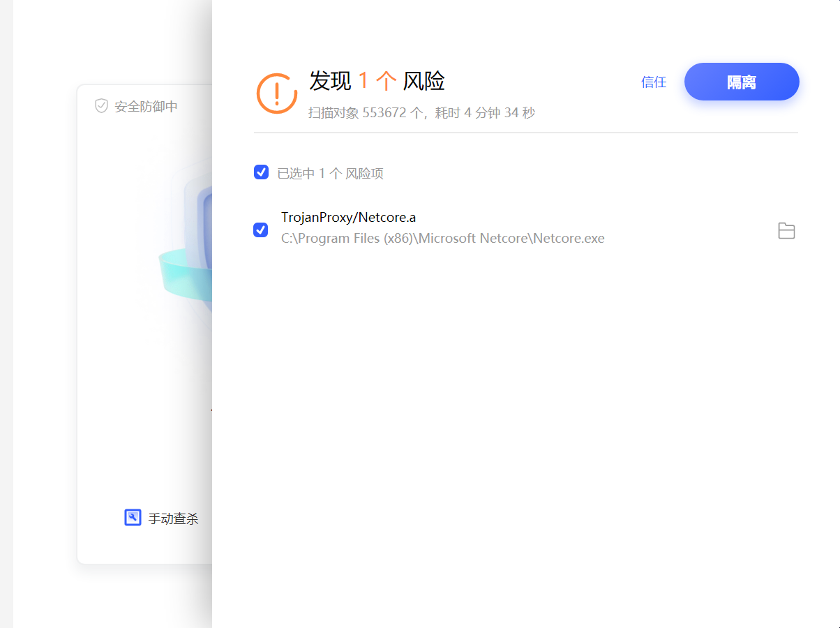Click the 安全防御中 status label
The image size is (840, 628).
tap(146, 107)
